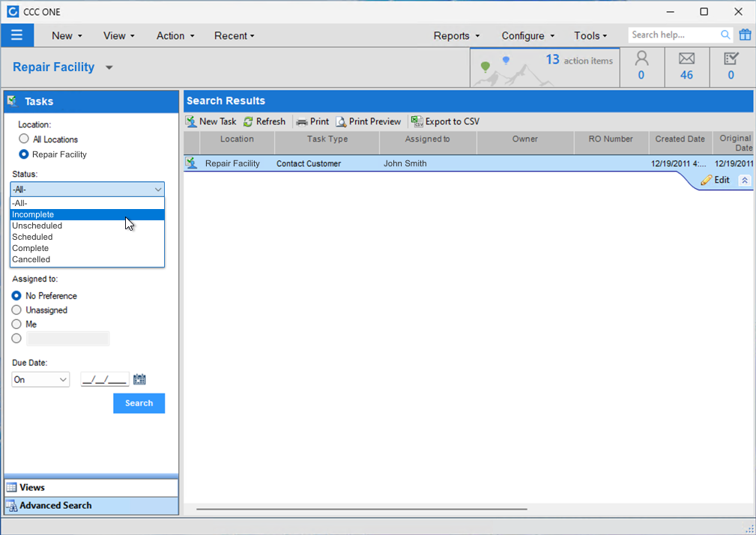The image size is (756, 535).
Task: Choose Cancelled from the status list
Action: pos(87,259)
